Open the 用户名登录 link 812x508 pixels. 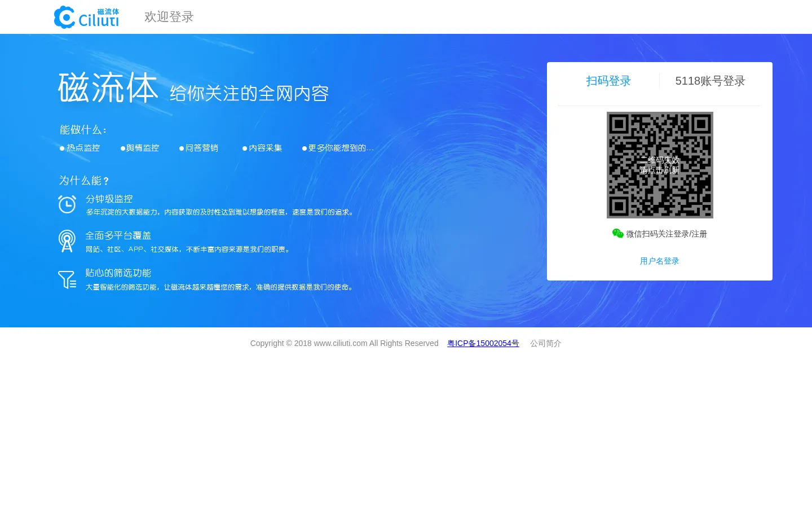(x=659, y=261)
